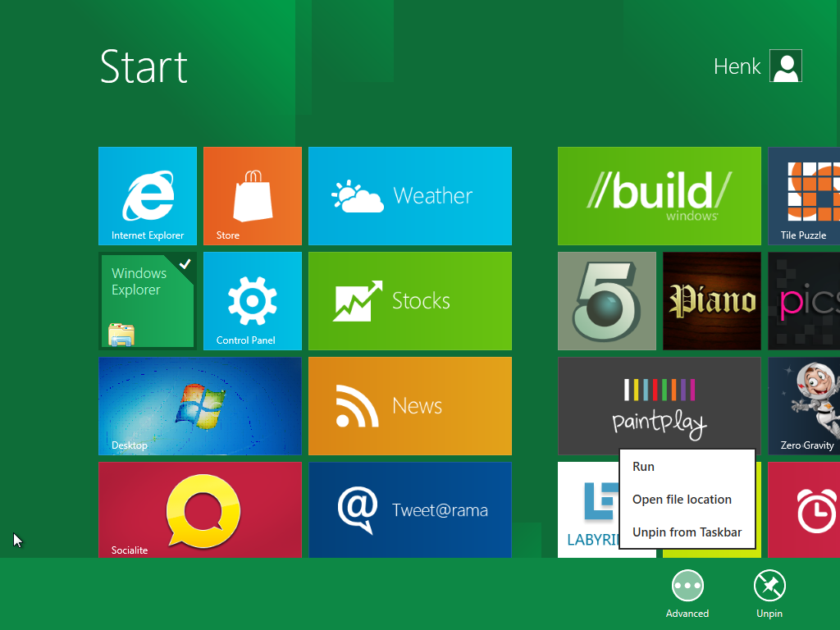The image size is (840, 630).
Task: Click the Henk user avatar picture
Action: [785, 66]
